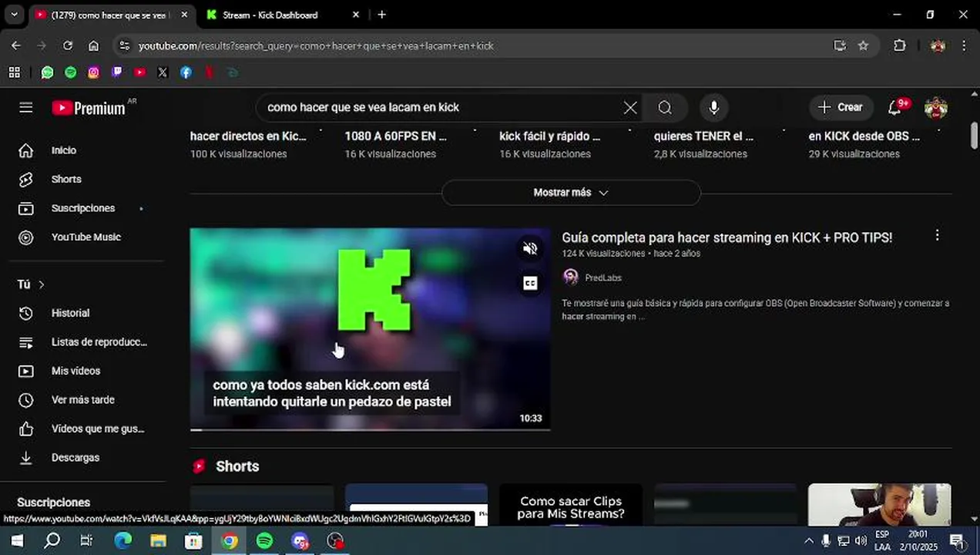Open the Netflix bookmark
This screenshot has width=980, height=555.
pyautogui.click(x=209, y=72)
